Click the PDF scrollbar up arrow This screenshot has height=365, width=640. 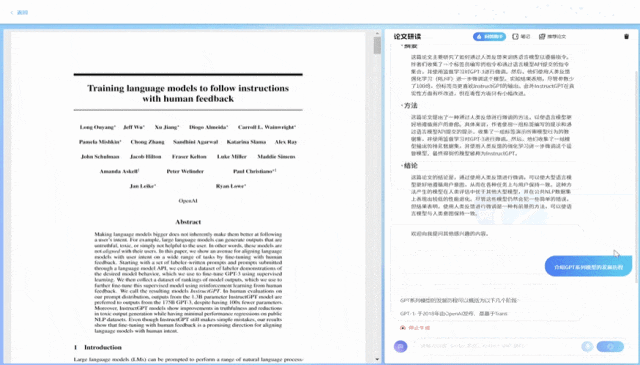(x=377, y=33)
